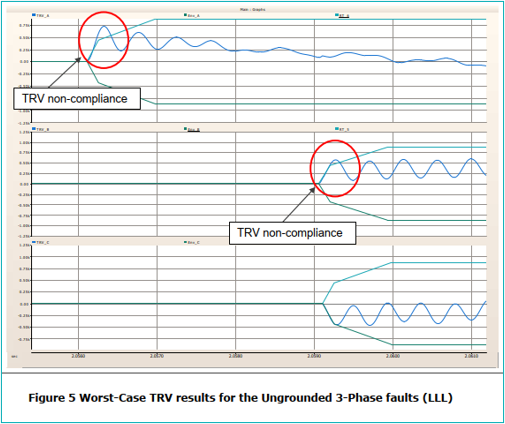This screenshot has height=424, width=505.
Task: Click the 1.00k y-axis label in the TRV_C graph
Action: pos(25,257)
